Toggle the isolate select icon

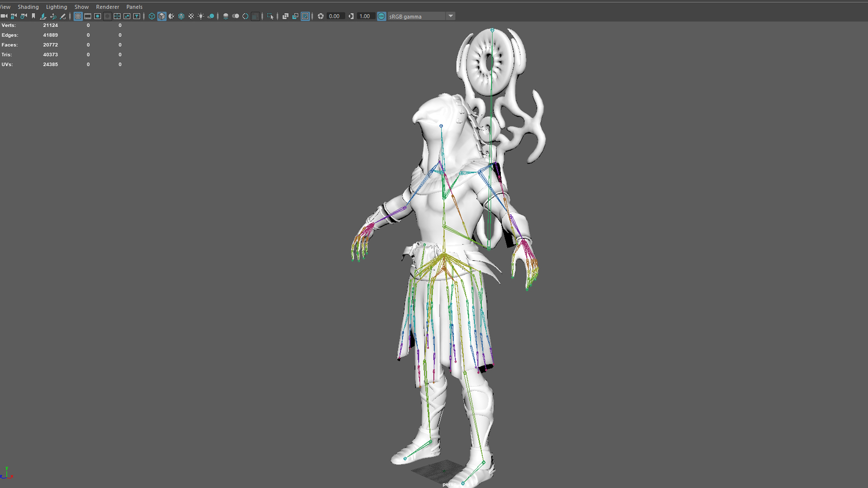coord(270,16)
